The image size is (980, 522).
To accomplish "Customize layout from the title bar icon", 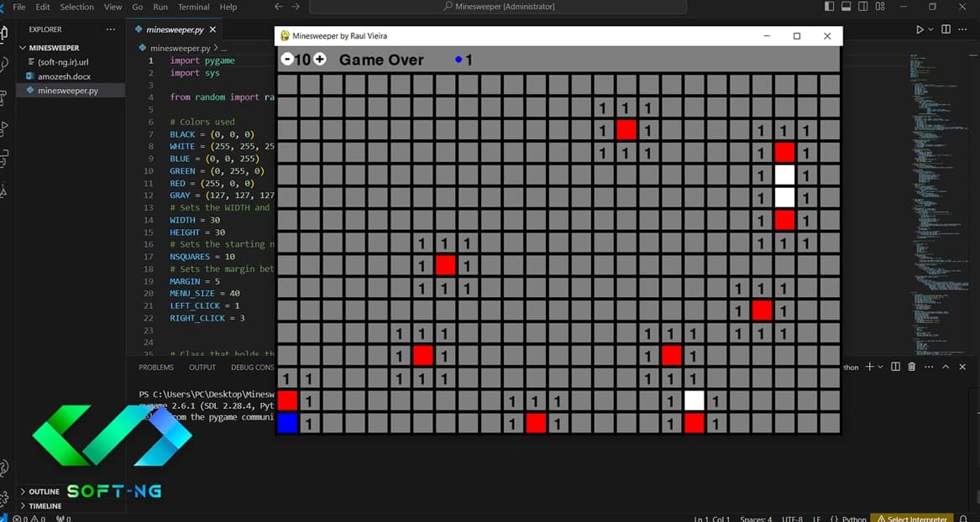I will [880, 7].
